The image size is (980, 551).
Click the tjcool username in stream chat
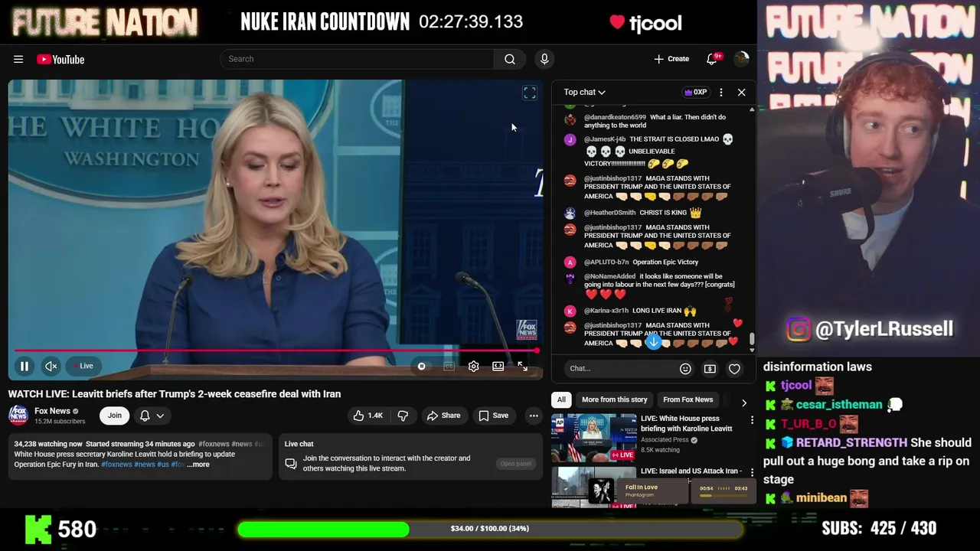796,386
